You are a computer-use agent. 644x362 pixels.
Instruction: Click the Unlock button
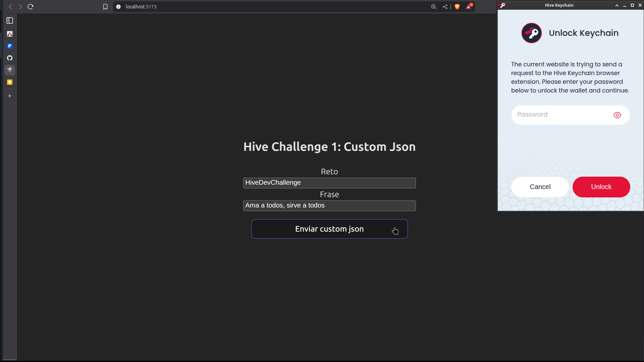click(601, 187)
